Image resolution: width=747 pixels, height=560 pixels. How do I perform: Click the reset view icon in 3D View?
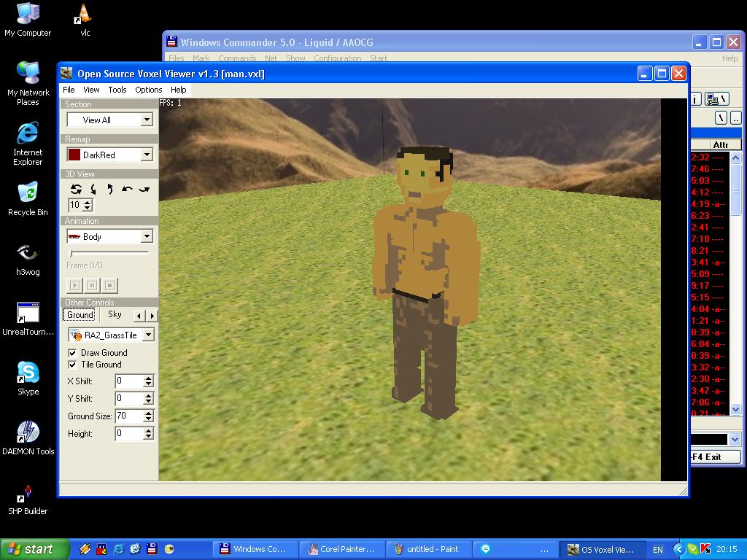[x=76, y=189]
